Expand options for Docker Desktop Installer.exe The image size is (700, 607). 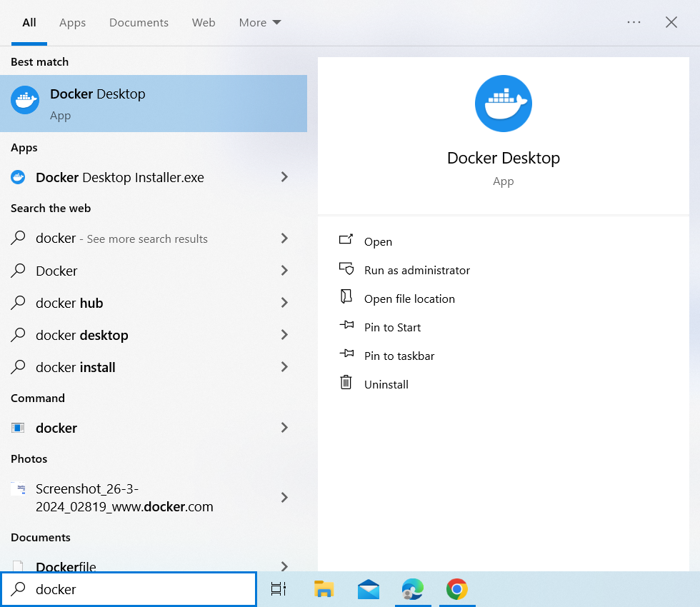tap(284, 177)
